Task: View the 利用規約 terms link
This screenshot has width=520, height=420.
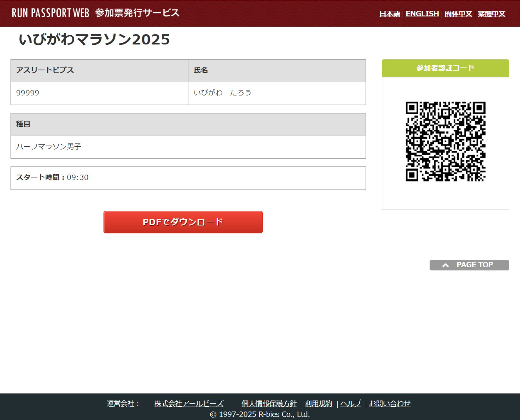Action: point(318,403)
